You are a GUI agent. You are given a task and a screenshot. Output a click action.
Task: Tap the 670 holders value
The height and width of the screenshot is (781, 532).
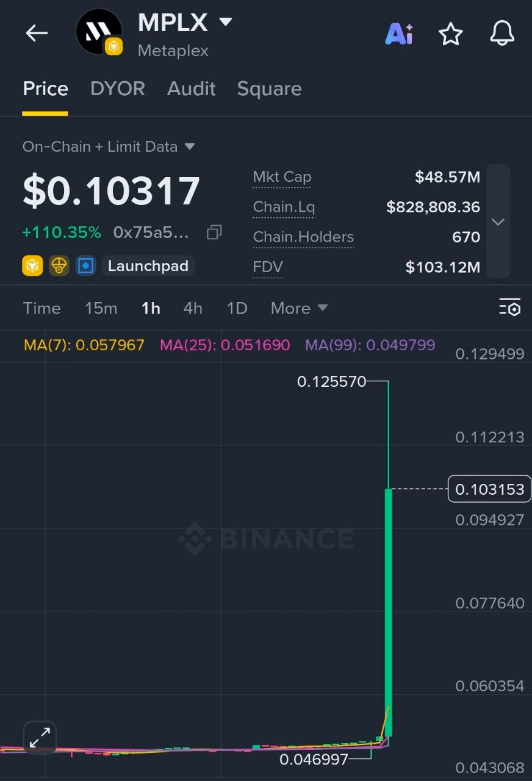(x=466, y=237)
